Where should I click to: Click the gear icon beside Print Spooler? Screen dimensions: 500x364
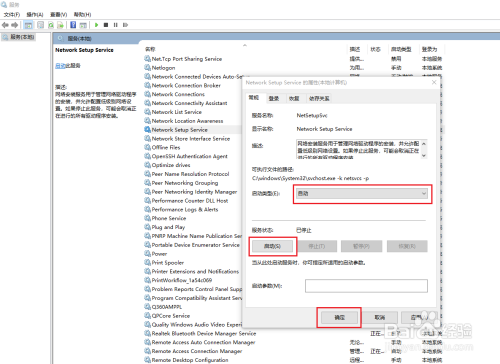tap(147, 262)
